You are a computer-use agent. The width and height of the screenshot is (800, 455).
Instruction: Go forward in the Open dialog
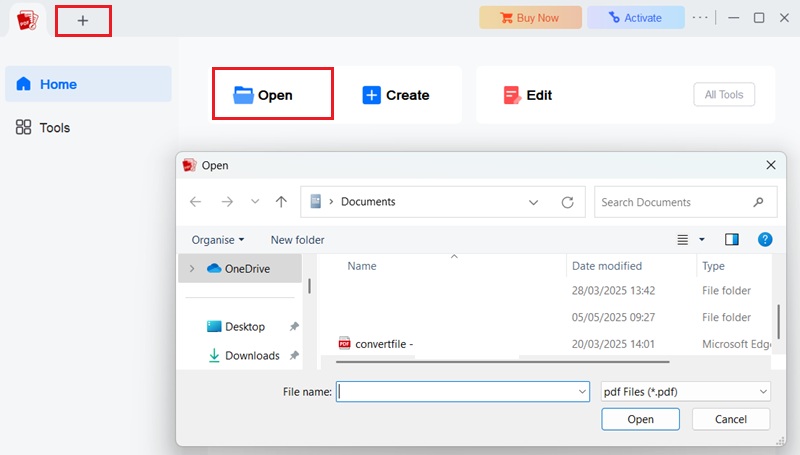point(227,202)
